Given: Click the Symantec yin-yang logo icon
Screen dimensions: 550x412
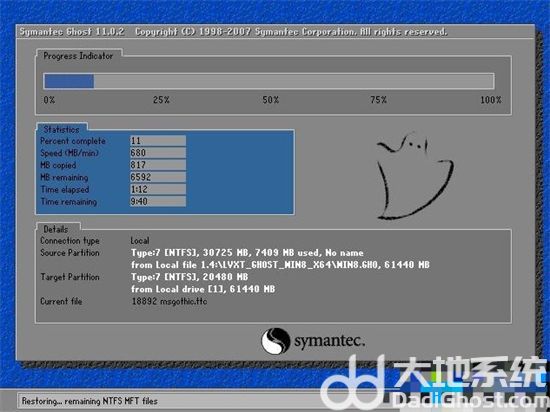Looking at the screenshot, I should (275, 340).
